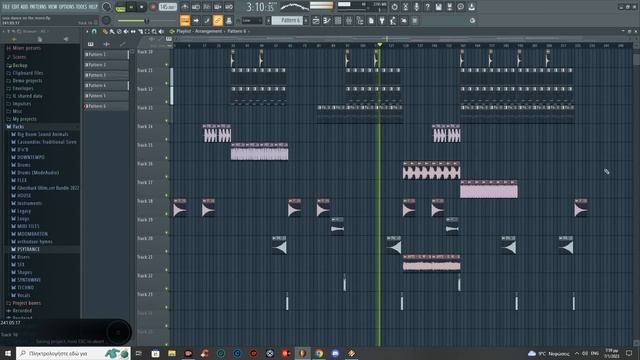
Task: Click the master pitch knob
Action: tap(106, 20)
